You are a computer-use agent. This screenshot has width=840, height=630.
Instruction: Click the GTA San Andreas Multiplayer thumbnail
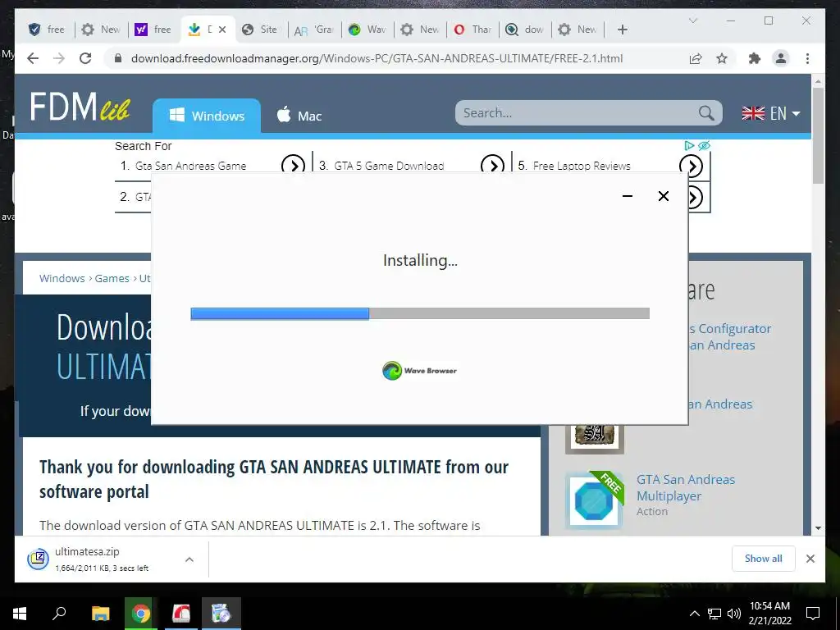(x=595, y=500)
